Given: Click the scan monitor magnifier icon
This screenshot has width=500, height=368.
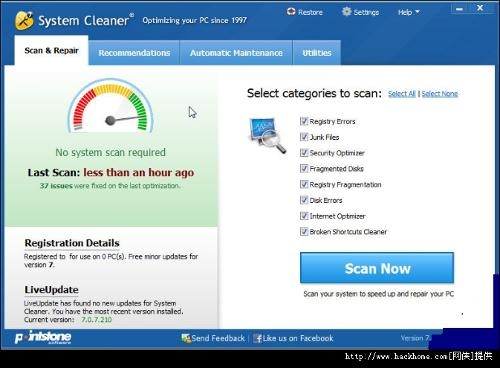Looking at the screenshot, I should 267,135.
